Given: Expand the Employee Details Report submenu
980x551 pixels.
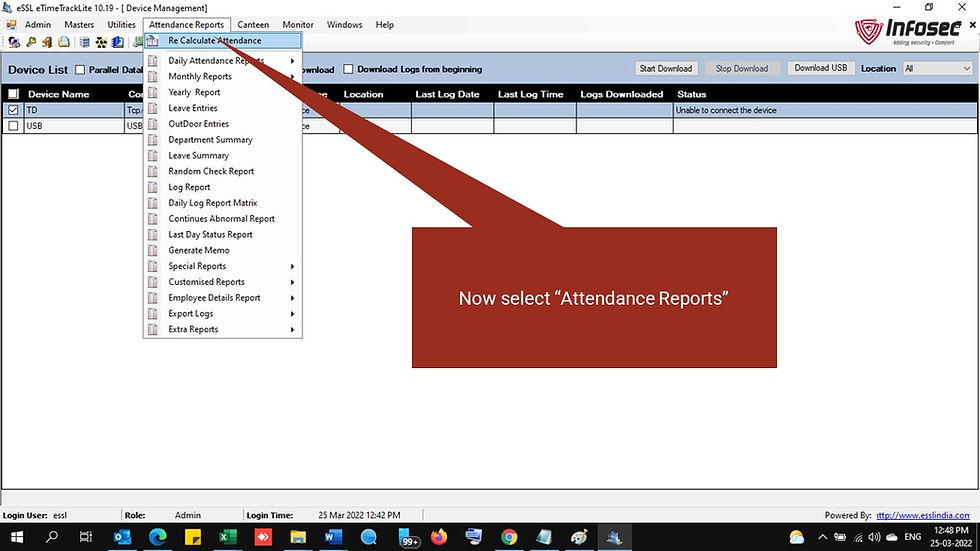Looking at the screenshot, I should coord(223,298).
